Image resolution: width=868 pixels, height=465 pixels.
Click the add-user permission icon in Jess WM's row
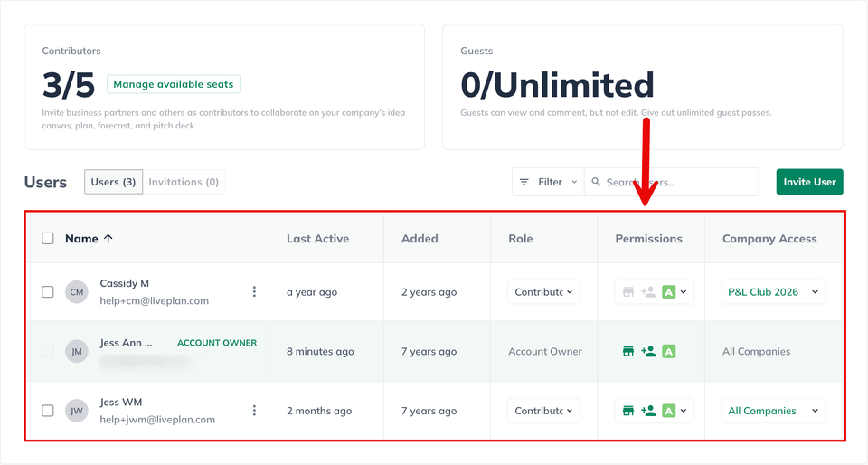pyautogui.click(x=648, y=410)
